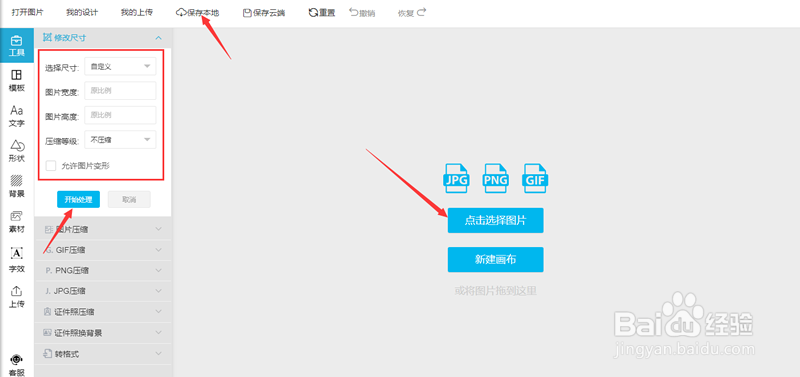Viewport: 800px width, 377px height.
Task: Click 保存云端 save to cloud
Action: point(264,13)
